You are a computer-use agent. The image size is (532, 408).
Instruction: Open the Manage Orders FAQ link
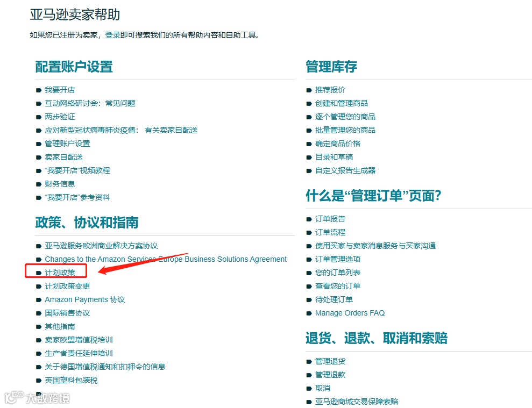pos(350,313)
